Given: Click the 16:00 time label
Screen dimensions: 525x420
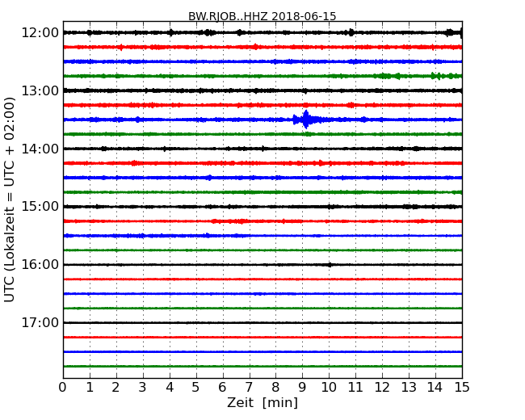Looking at the screenshot, I should pyautogui.click(x=40, y=265).
